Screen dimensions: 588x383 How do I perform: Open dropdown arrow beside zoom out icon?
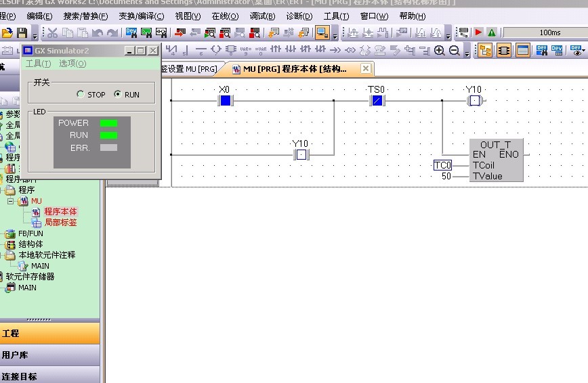click(x=466, y=52)
